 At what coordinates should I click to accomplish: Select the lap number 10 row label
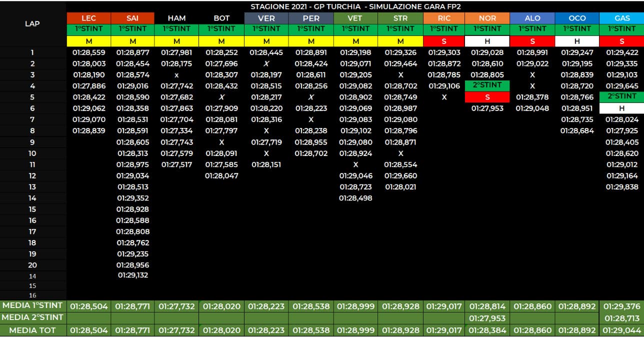pyautogui.click(x=32, y=153)
